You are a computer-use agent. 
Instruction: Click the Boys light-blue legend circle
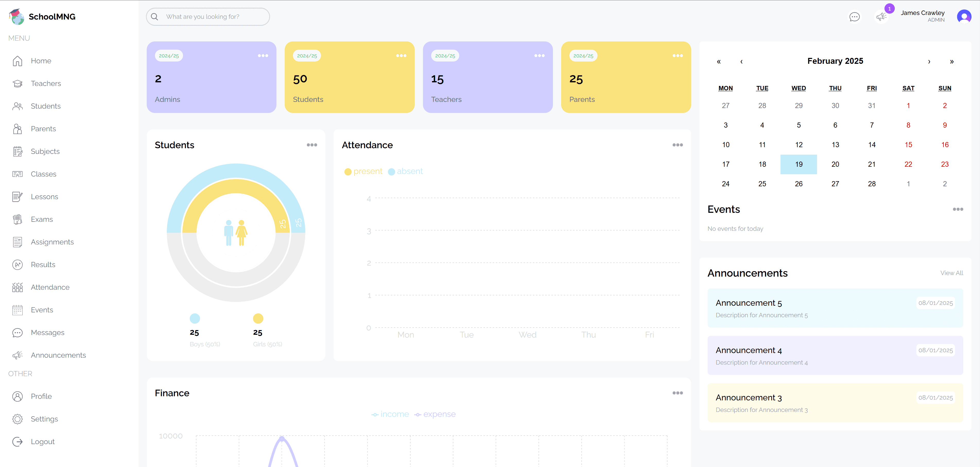pos(195,318)
